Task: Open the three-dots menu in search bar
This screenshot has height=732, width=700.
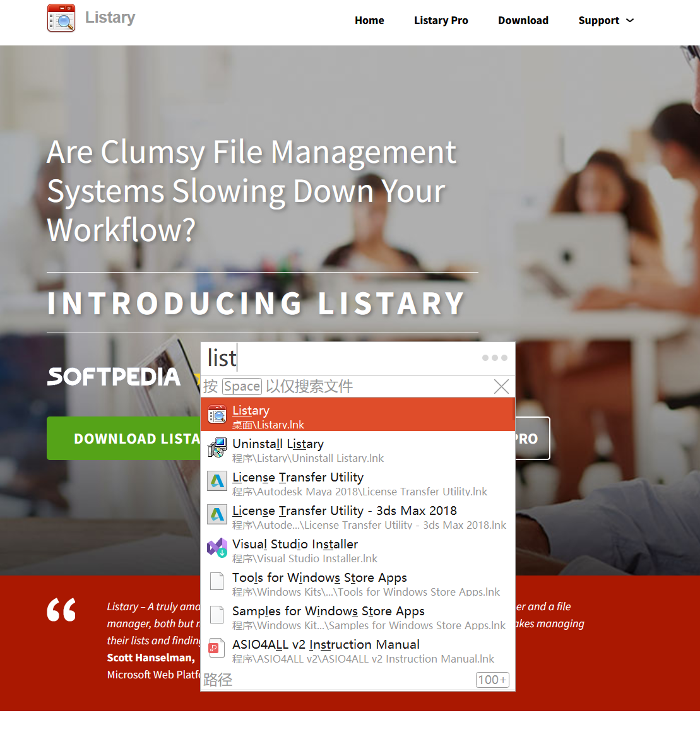Action: 494,358
